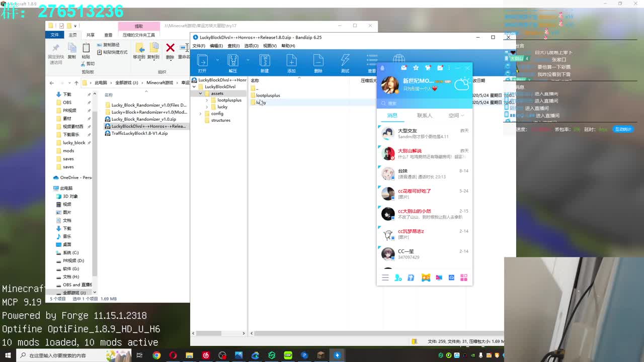The height and width of the screenshot is (362, 644).
Task: Open the dropdown arrow beside Extract button
Action: 248,60
